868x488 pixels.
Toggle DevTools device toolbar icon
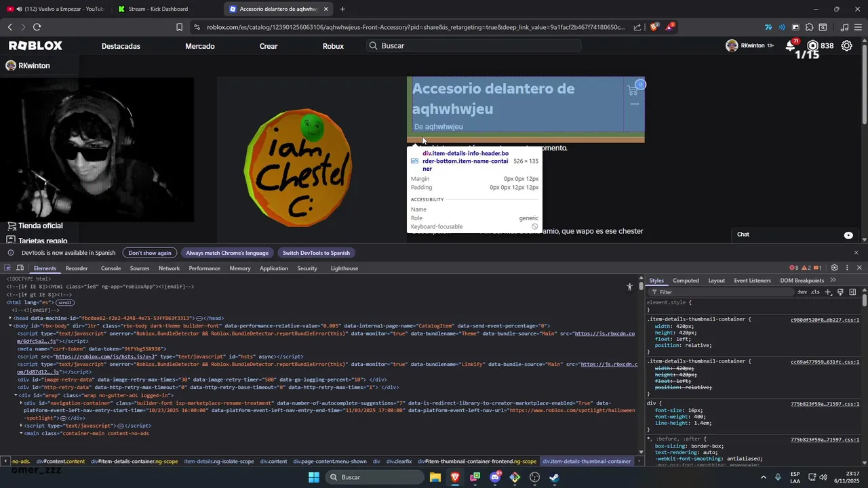[x=20, y=268]
